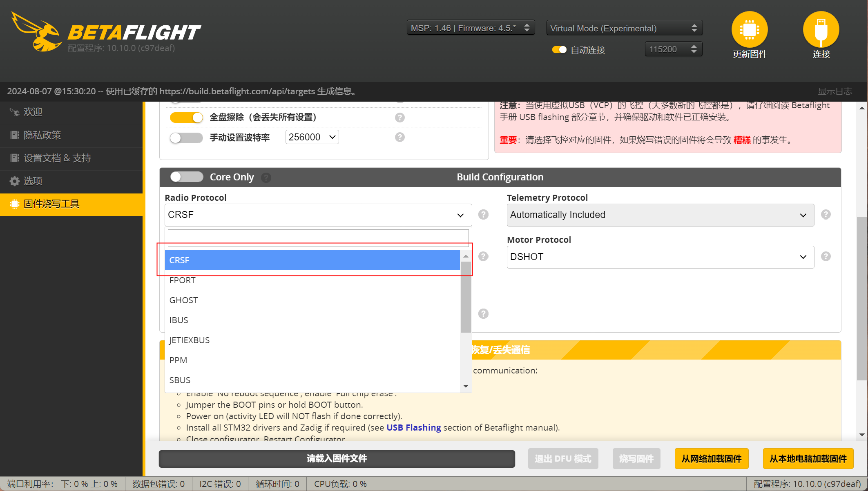This screenshot has width=868, height=491.
Task: Open help icon for Motor Protocol
Action: [826, 257]
